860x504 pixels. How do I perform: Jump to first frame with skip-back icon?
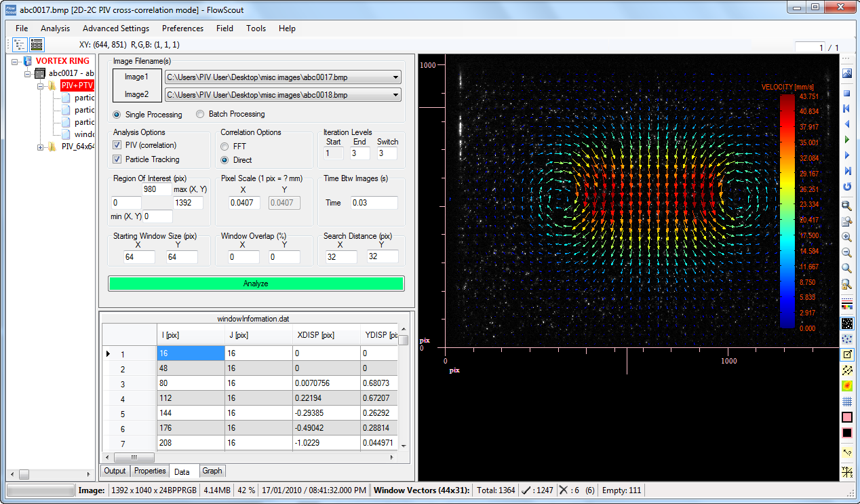(846, 109)
